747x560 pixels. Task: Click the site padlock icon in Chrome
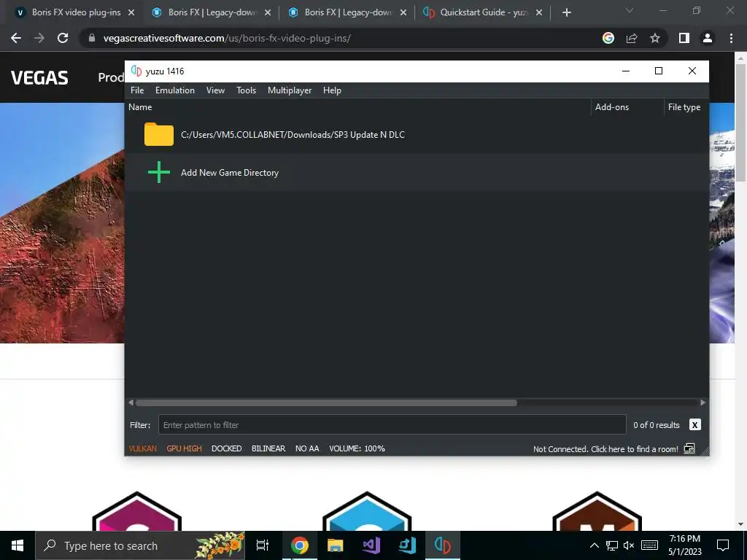tap(92, 38)
